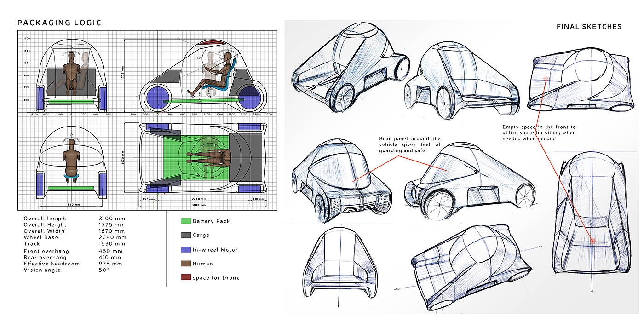The image size is (644, 322).
Task: Click the 'Effective headroom' spec label
Action: coord(52,264)
